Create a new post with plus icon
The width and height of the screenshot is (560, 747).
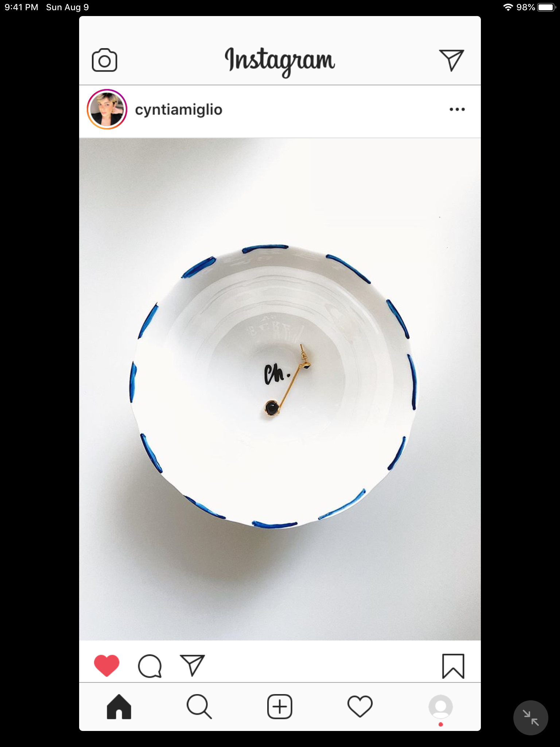point(280,707)
